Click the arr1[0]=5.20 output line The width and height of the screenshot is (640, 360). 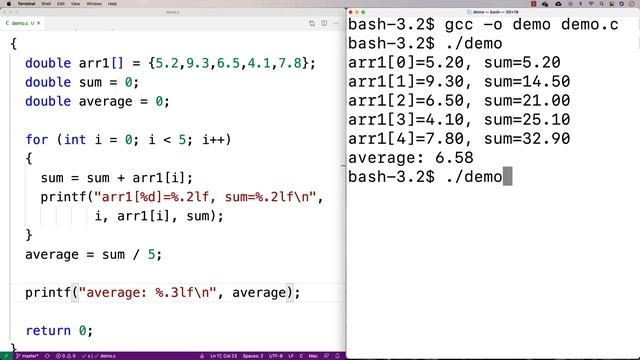[454, 62]
